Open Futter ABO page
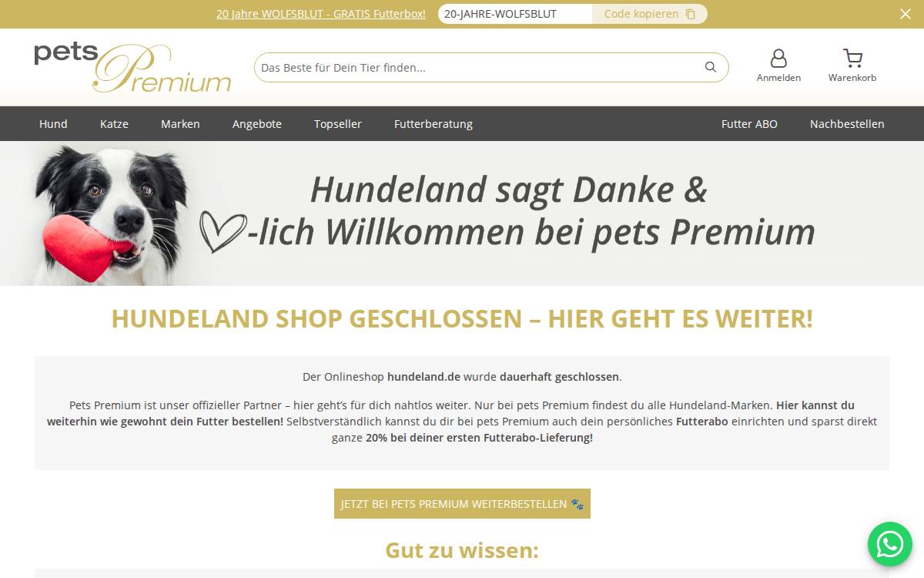 (x=749, y=123)
